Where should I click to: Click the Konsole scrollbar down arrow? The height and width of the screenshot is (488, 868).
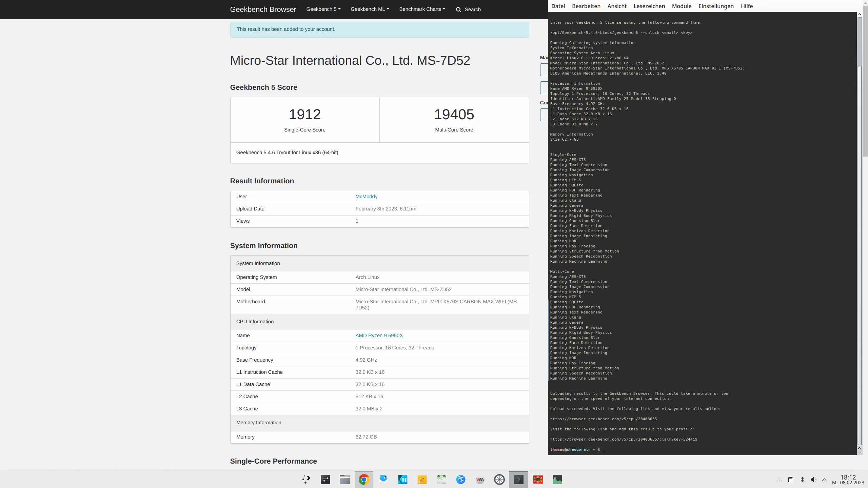860,452
